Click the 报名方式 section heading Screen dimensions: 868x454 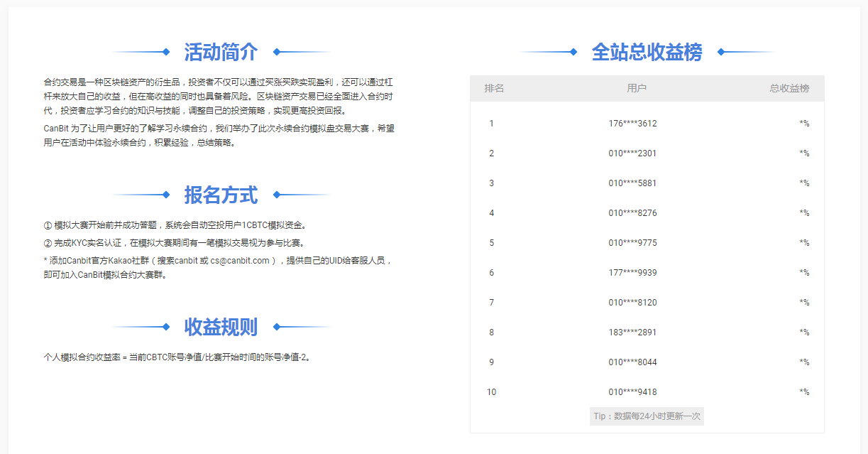(x=221, y=195)
